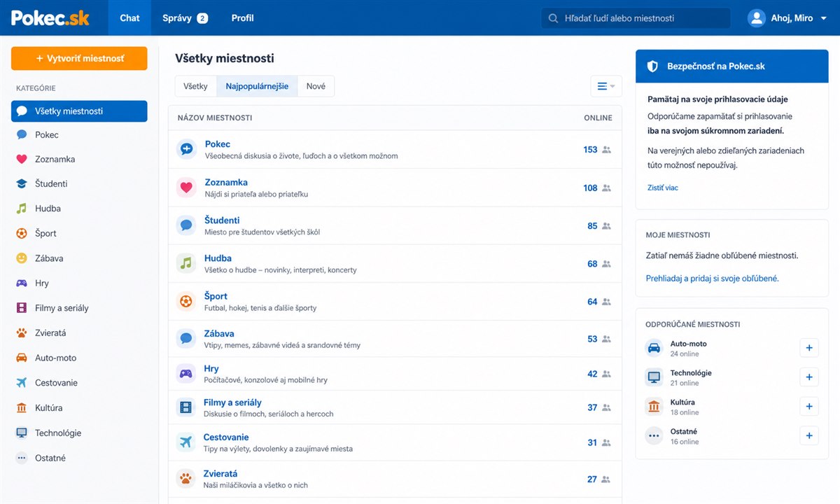Open the list view options dropdown
Screen dimensions: 840x504
[x=606, y=86]
